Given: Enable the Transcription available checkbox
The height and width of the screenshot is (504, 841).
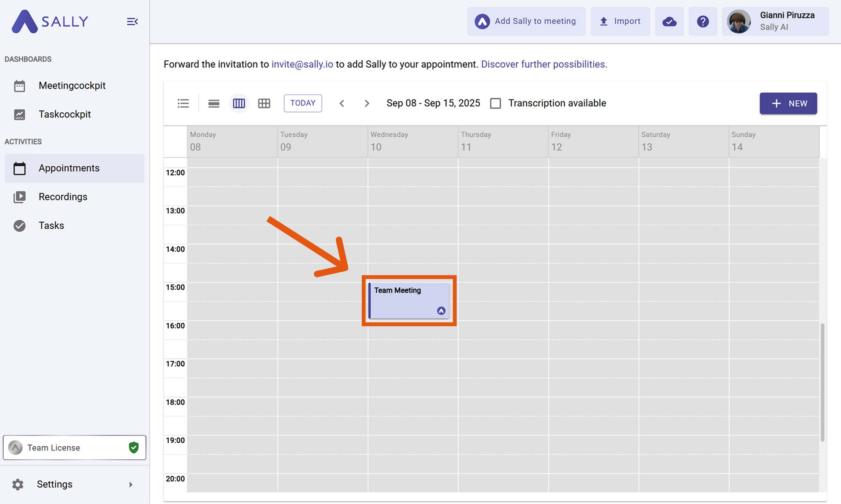Looking at the screenshot, I should [x=495, y=103].
